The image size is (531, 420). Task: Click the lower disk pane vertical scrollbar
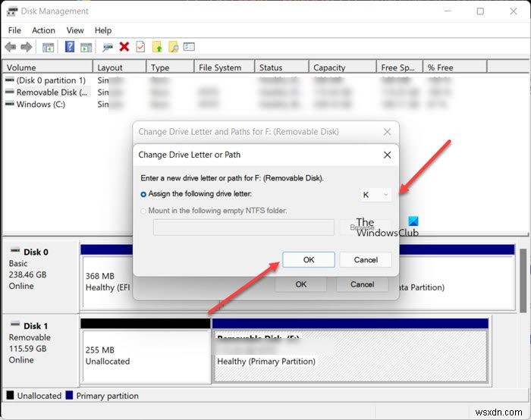coord(523,281)
